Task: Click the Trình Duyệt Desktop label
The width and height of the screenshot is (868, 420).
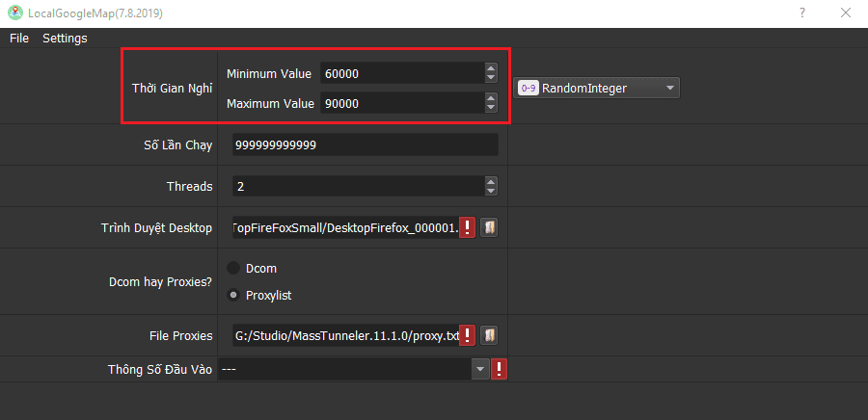Action: coord(156,227)
